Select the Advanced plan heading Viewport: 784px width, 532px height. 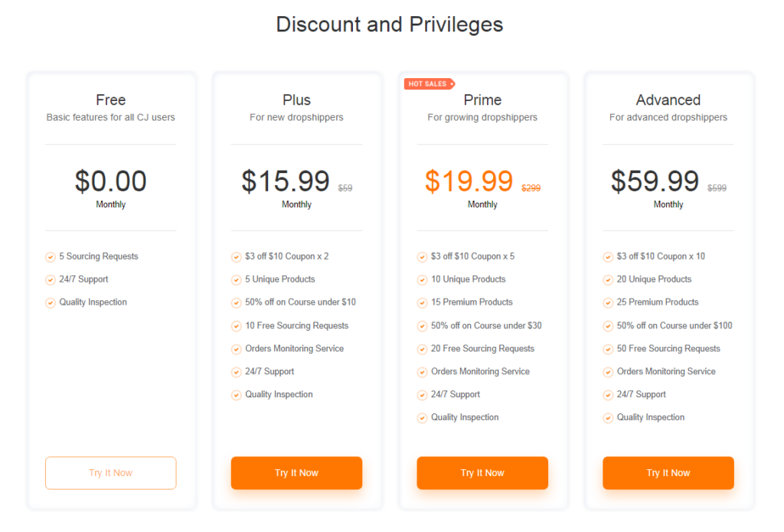668,100
